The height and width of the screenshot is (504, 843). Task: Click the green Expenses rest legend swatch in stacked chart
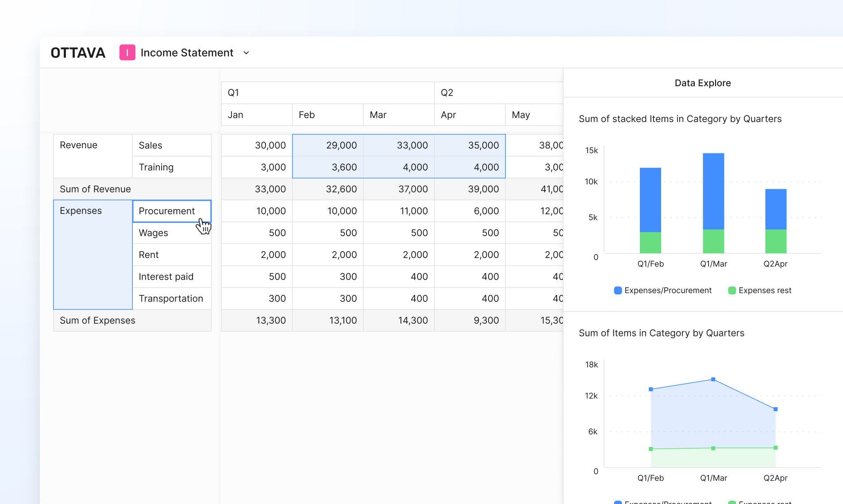click(x=732, y=290)
